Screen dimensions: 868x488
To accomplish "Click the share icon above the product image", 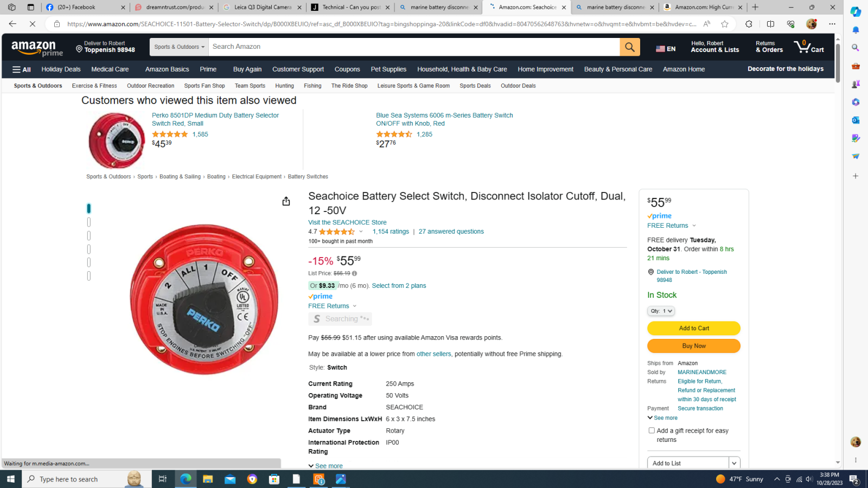I will click(286, 201).
